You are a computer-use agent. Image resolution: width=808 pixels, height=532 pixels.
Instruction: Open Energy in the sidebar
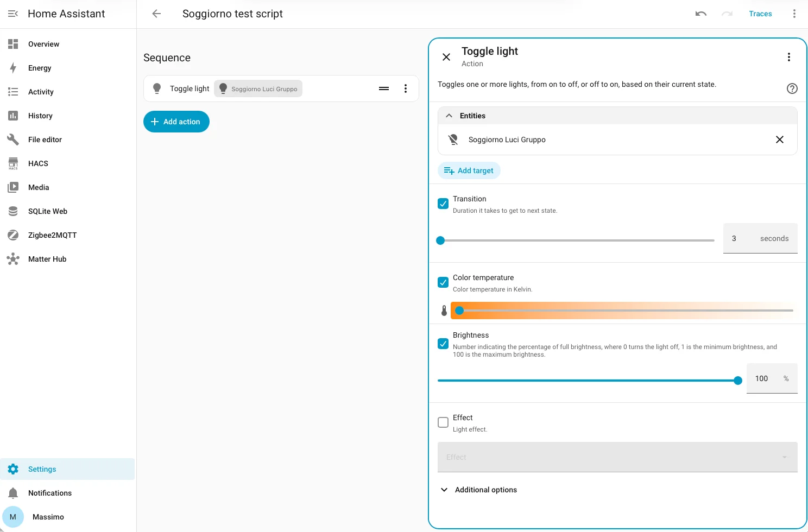coord(68,68)
